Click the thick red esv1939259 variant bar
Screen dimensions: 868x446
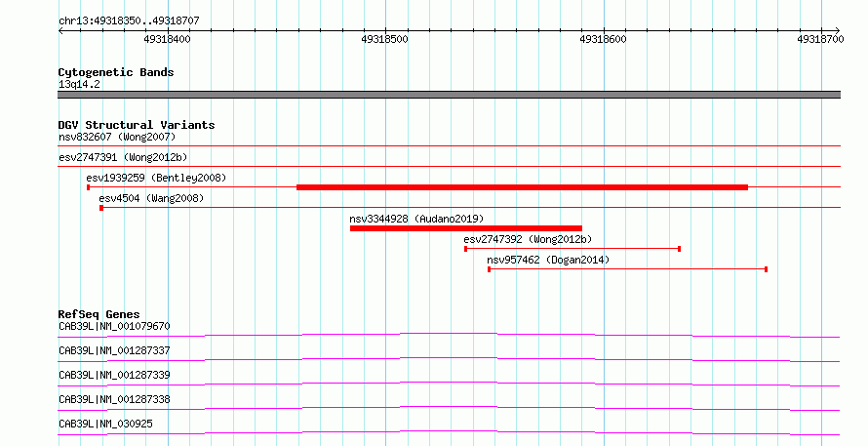[522, 187]
